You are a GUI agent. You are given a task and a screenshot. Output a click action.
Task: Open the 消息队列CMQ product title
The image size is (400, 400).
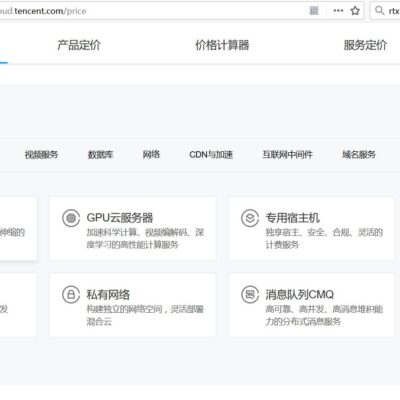click(299, 294)
